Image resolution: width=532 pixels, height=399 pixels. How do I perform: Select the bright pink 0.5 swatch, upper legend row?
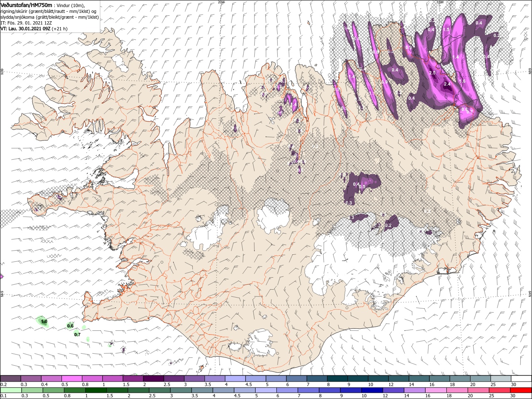click(72, 378)
